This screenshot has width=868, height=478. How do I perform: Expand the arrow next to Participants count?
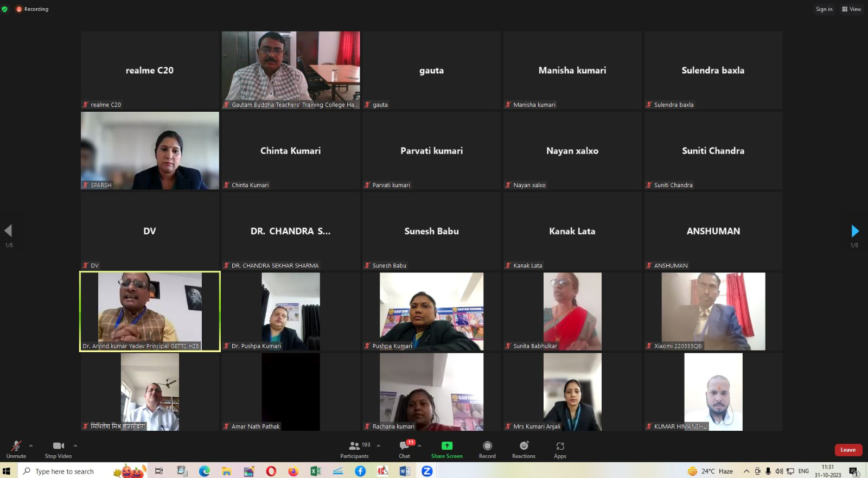point(378,445)
